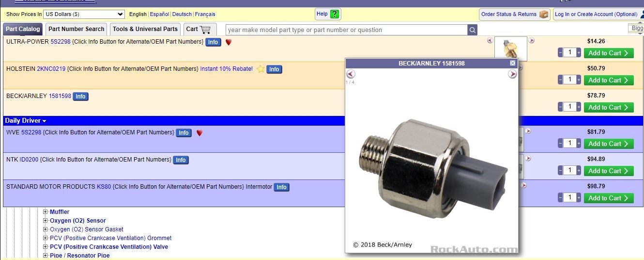
Task: Switch site language to Deutsch
Action: pos(182,15)
